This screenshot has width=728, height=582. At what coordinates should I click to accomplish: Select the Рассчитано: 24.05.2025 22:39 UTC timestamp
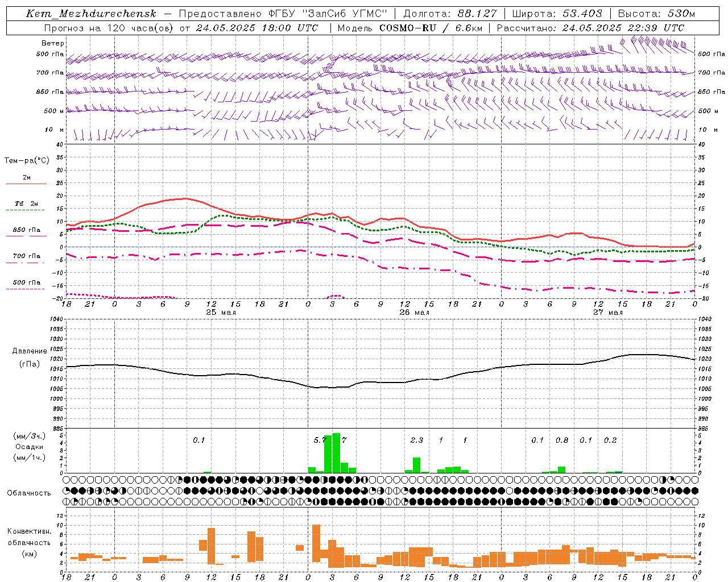590,28
